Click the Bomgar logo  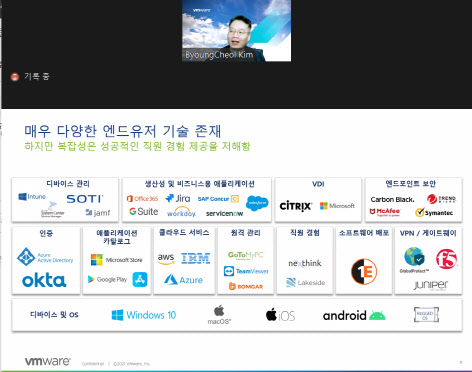click(x=246, y=286)
